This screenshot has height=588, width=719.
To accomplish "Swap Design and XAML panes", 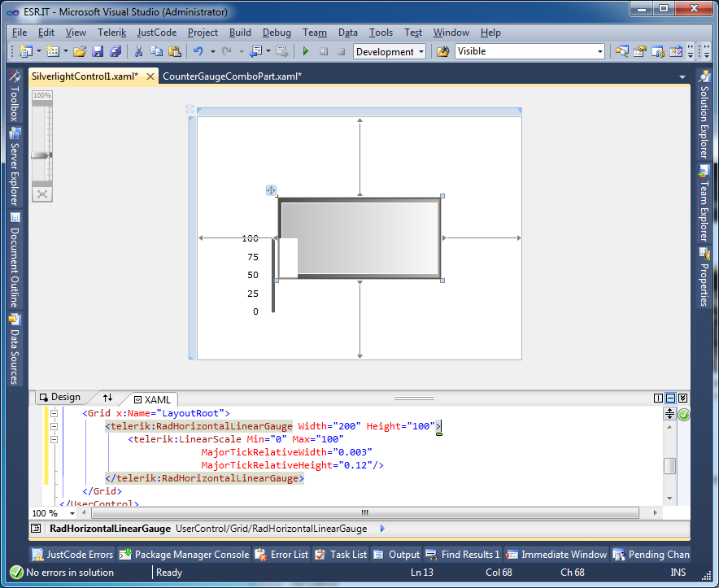I will pyautogui.click(x=107, y=398).
